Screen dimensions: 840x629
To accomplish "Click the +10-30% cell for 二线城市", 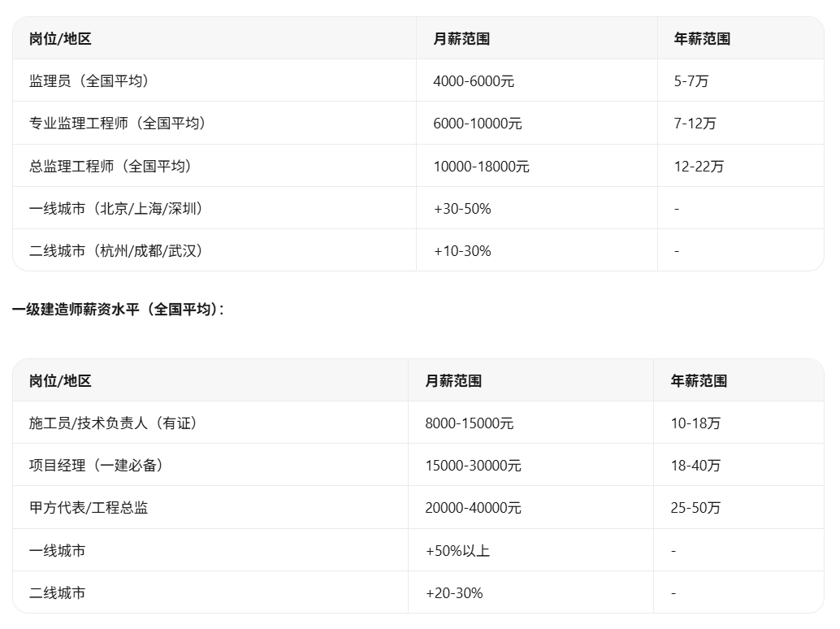I will tap(461, 251).
